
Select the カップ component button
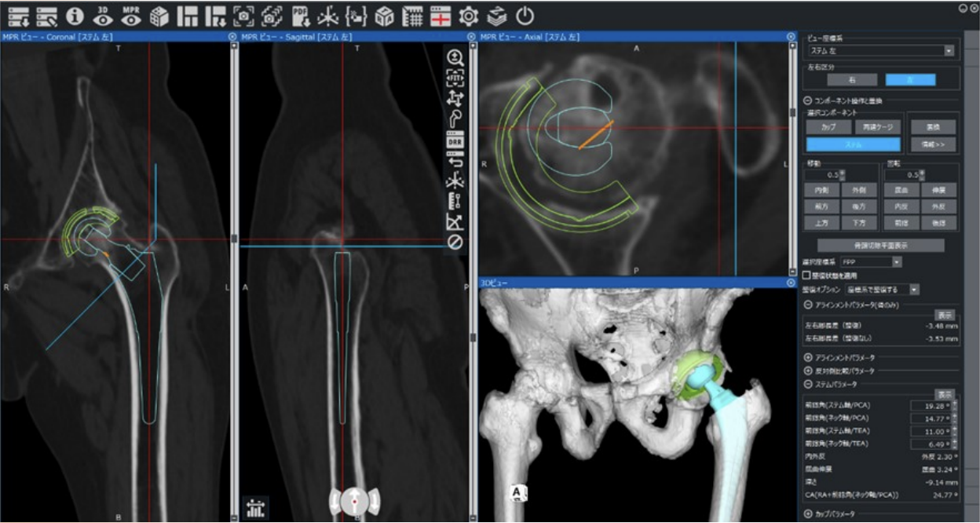pos(828,126)
